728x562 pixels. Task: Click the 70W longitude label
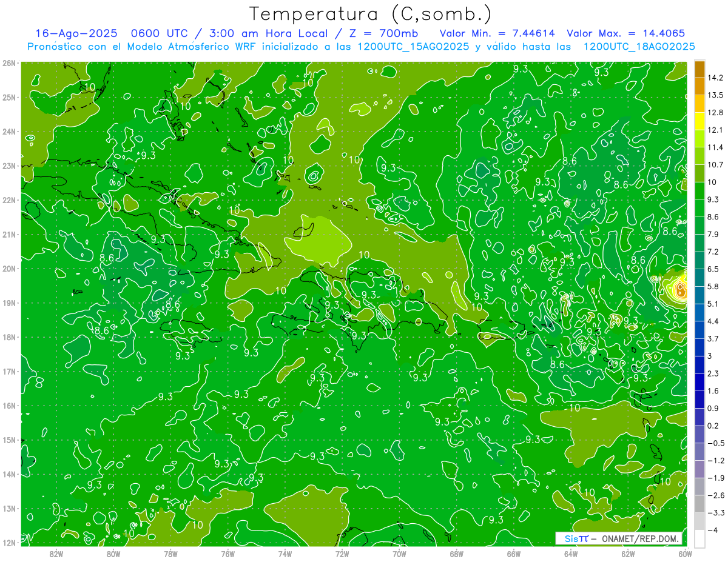coord(399,554)
